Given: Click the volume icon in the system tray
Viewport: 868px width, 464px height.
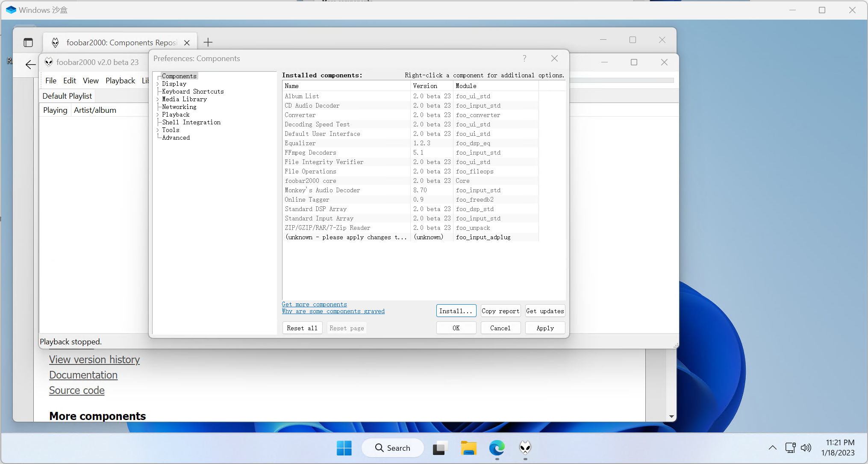Looking at the screenshot, I should [806, 448].
